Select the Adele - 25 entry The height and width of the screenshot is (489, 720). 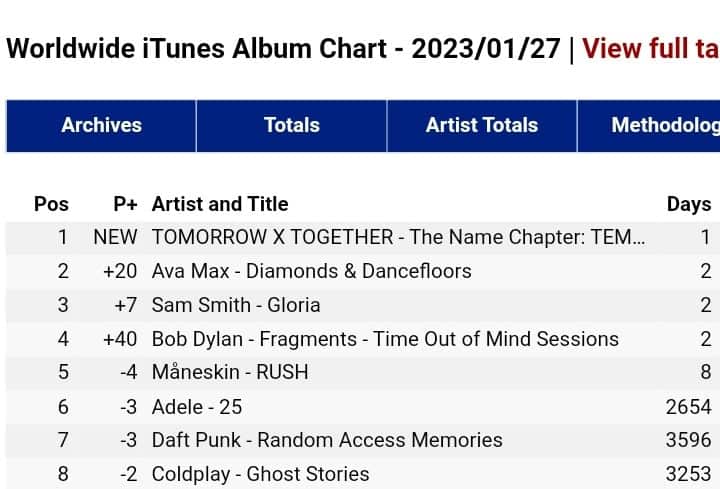(x=197, y=406)
